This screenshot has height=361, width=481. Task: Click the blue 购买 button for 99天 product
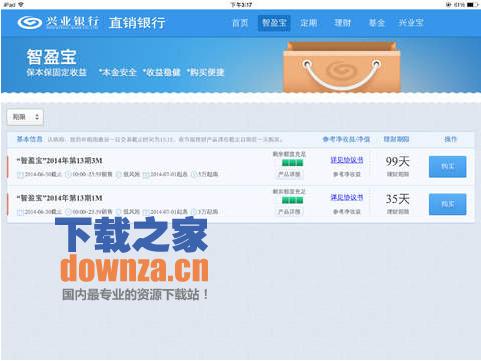pos(447,166)
